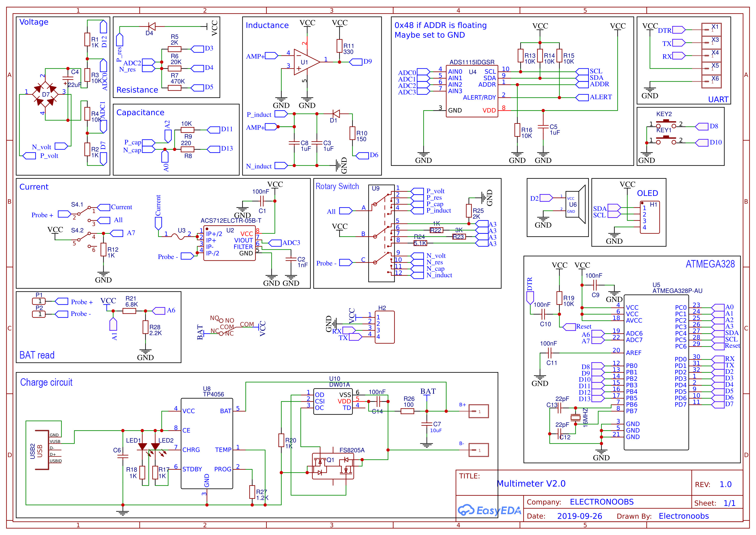Select the D4 diode in Resistance block
Image resolution: width=756 pixels, height=535 pixels.
(152, 26)
